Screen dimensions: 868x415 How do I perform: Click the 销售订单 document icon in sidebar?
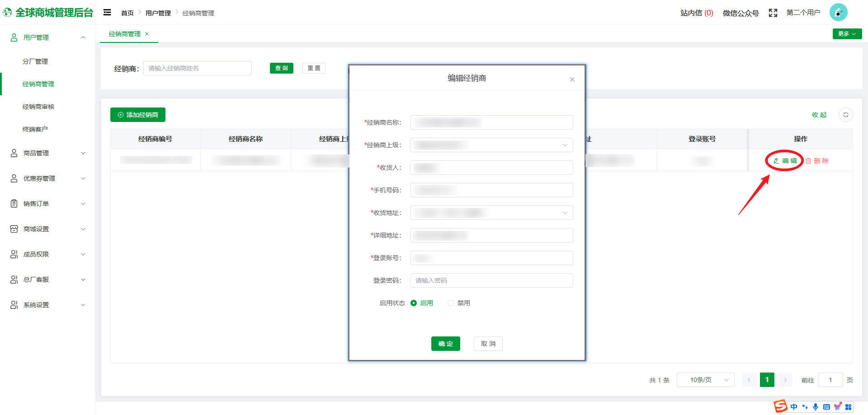[x=13, y=203]
